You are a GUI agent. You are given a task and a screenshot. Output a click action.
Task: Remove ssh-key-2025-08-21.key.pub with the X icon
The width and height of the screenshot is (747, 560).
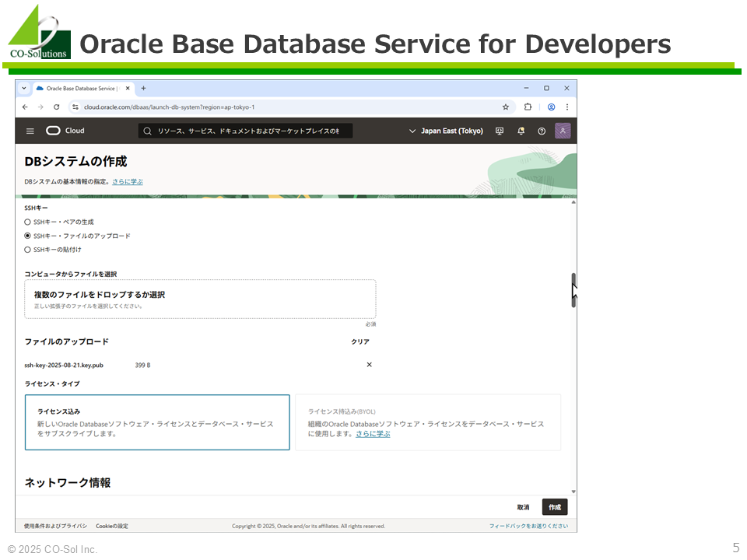(369, 365)
